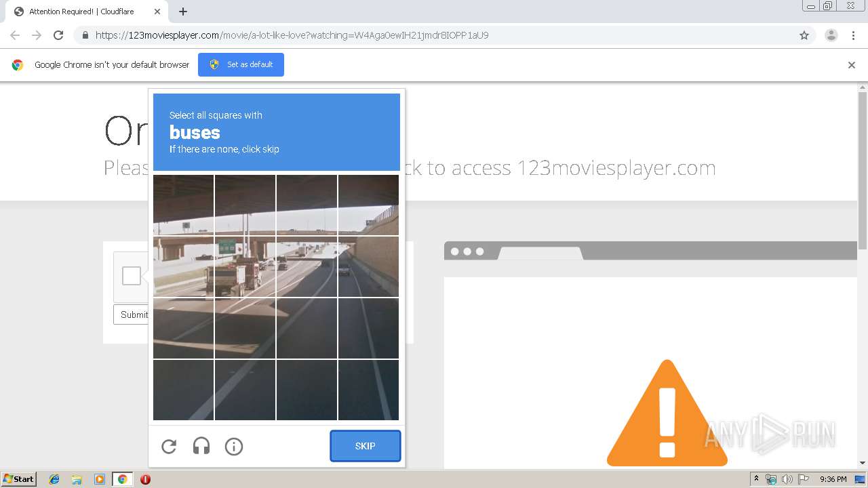Get an audio captcha challenge

(x=201, y=446)
